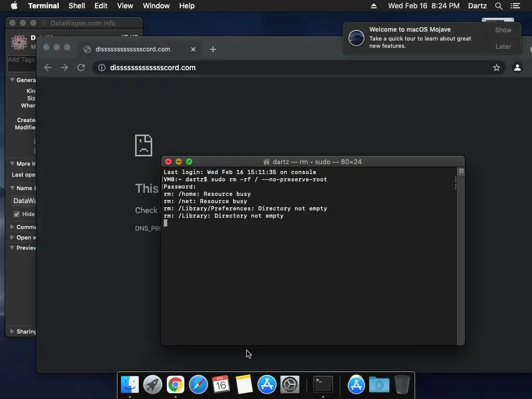Open a new browser tab with plus
The image size is (532, 399).
pos(212,49)
